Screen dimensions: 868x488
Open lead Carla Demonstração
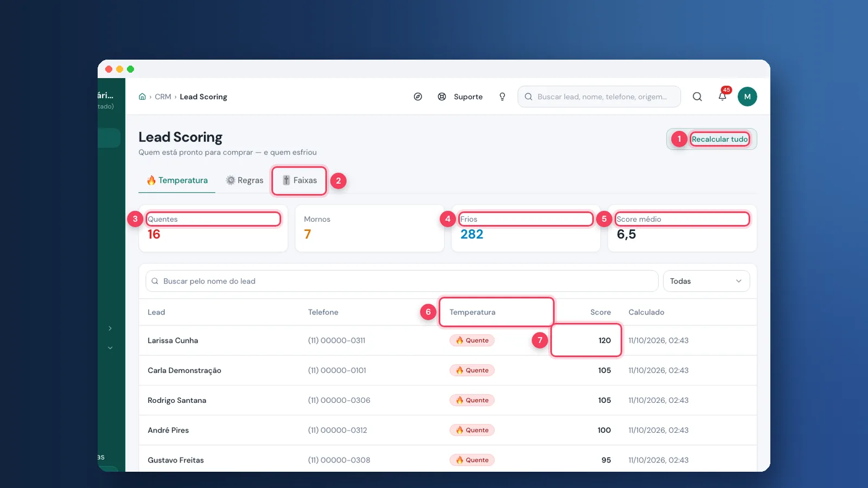(184, 370)
